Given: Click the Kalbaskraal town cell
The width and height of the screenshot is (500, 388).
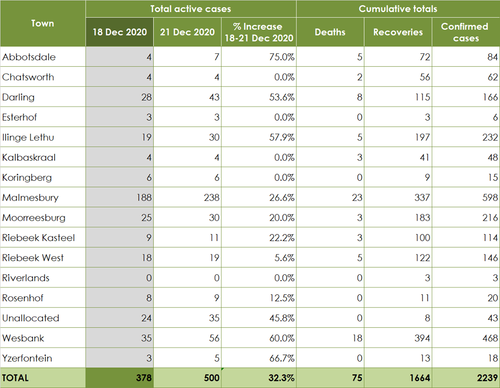Looking at the screenshot, I should click(43, 157).
